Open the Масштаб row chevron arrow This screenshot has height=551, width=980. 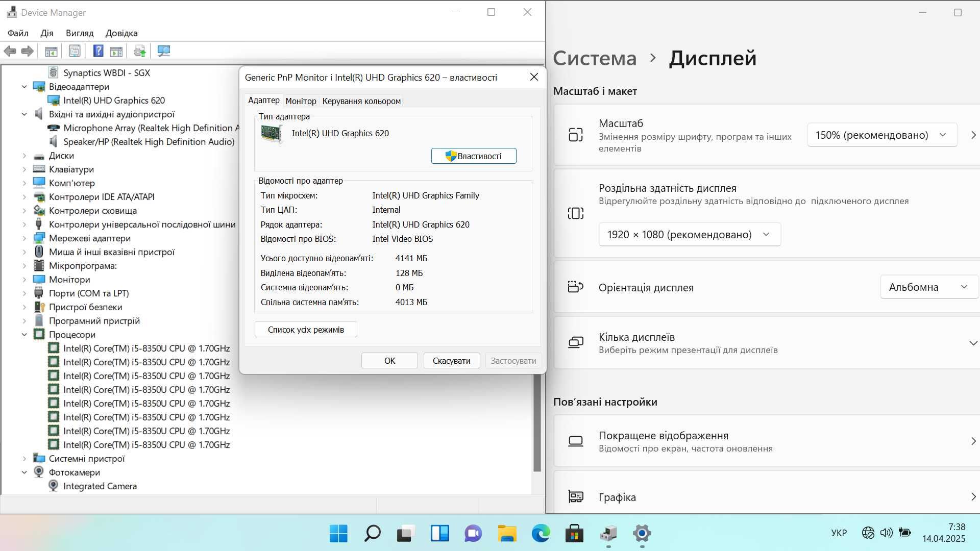(973, 135)
